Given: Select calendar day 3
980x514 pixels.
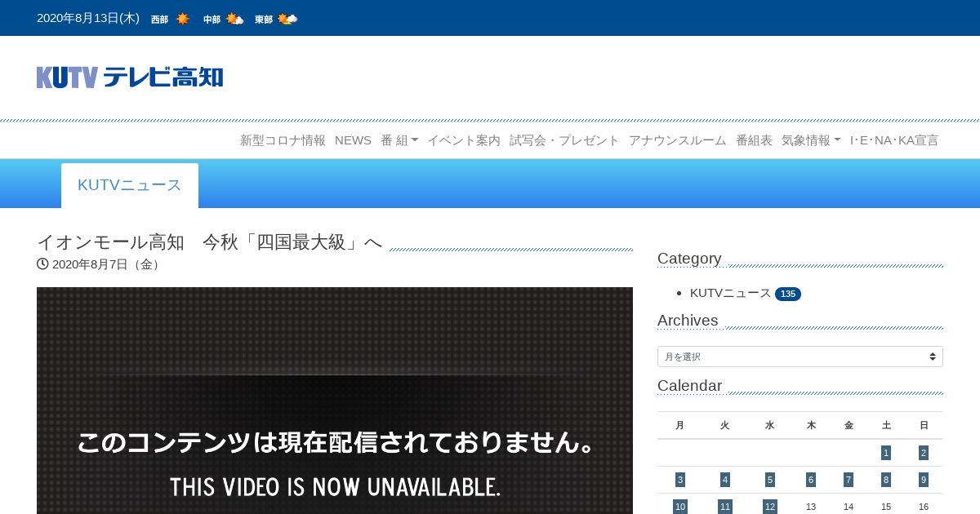Looking at the screenshot, I should click(680, 480).
